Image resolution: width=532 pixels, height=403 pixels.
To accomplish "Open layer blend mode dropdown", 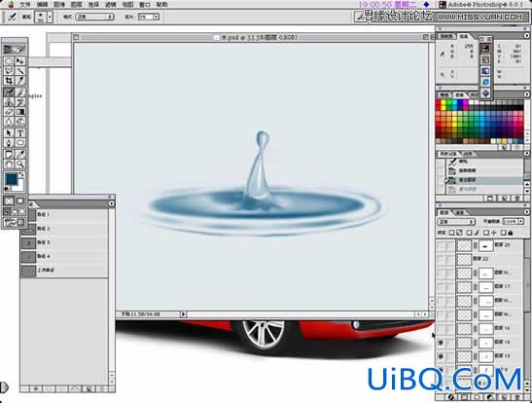I will (457, 222).
